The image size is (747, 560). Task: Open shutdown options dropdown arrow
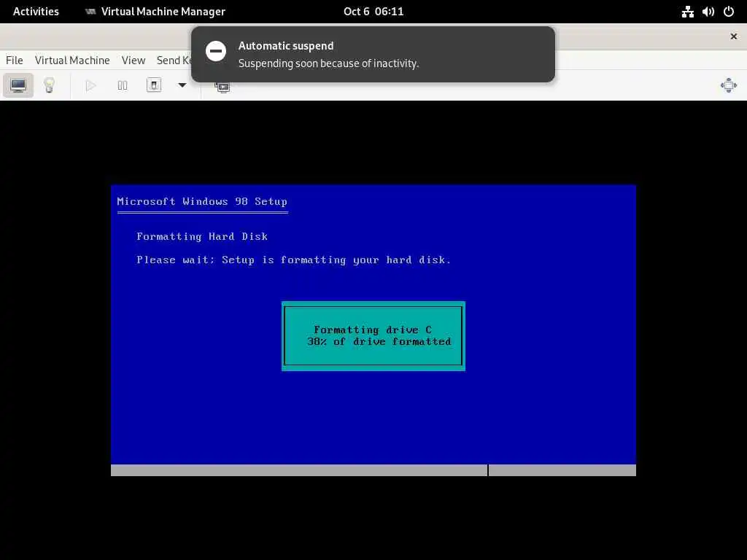pyautogui.click(x=182, y=86)
